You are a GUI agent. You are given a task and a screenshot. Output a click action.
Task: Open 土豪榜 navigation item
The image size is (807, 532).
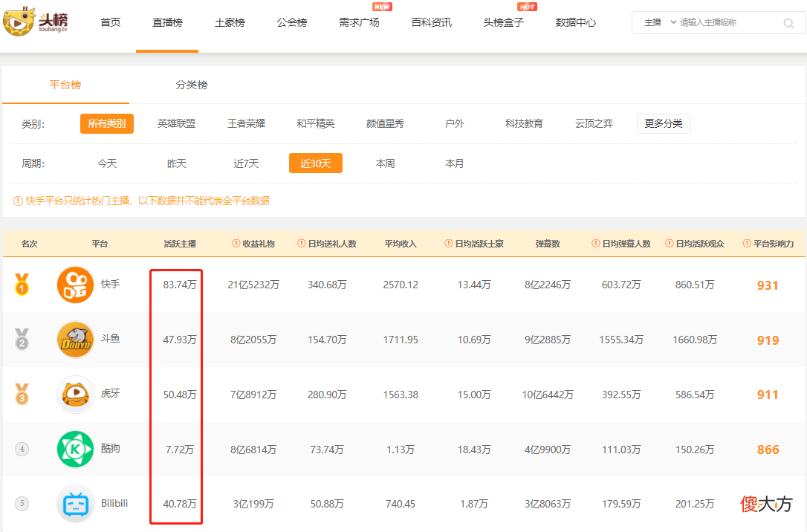point(230,22)
